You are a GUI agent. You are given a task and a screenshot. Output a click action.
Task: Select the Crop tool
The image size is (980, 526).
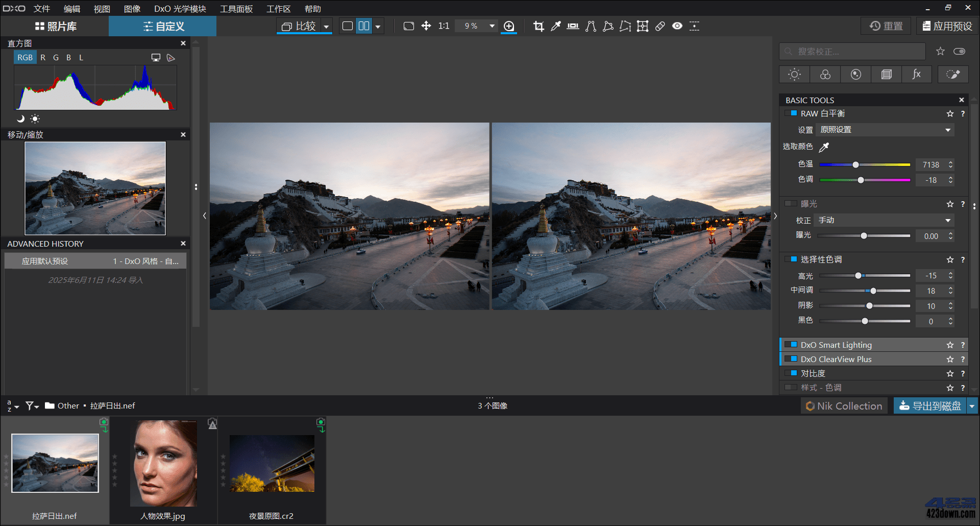point(538,26)
